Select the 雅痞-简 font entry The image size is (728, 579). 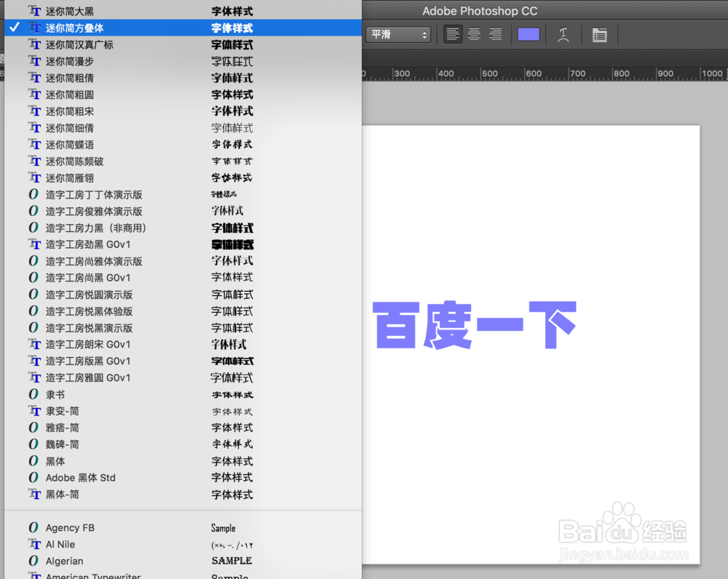(183, 428)
